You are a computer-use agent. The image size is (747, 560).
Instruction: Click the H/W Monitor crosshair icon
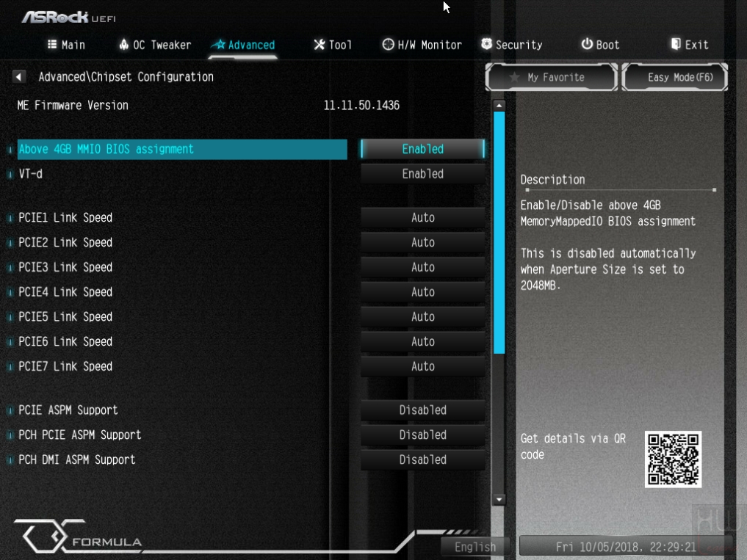tap(389, 44)
